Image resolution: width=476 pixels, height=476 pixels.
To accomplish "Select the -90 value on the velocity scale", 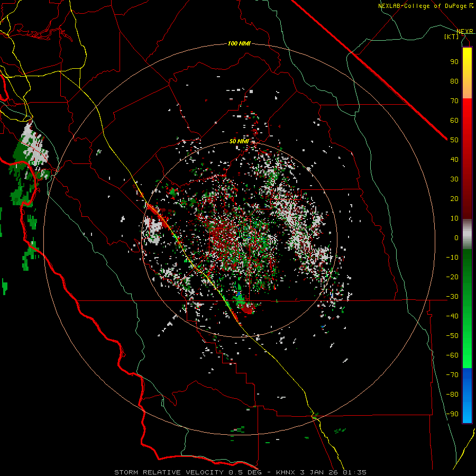I will [x=452, y=414].
